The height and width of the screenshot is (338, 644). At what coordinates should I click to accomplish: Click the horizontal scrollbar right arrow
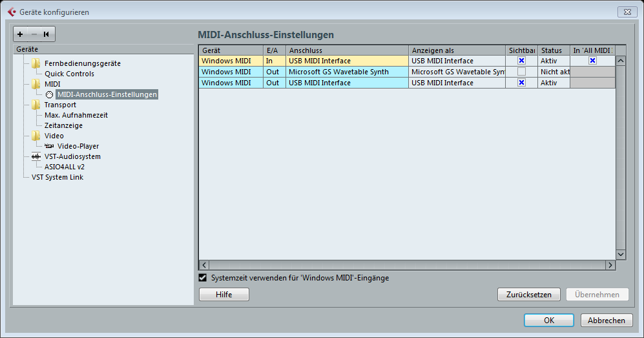(610, 265)
